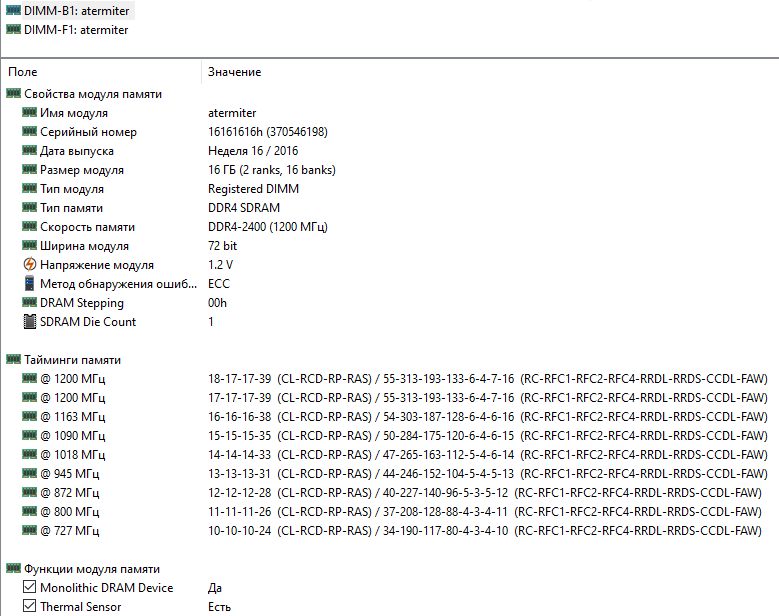The image size is (779, 616).
Task: Select the Есть value for Thermal Sensor
Action: click(x=219, y=607)
